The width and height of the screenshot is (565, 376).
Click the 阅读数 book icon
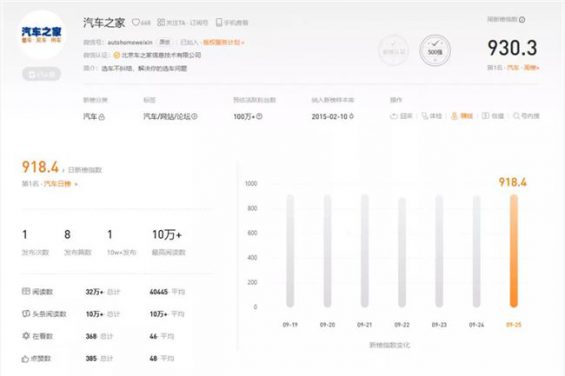(26, 291)
